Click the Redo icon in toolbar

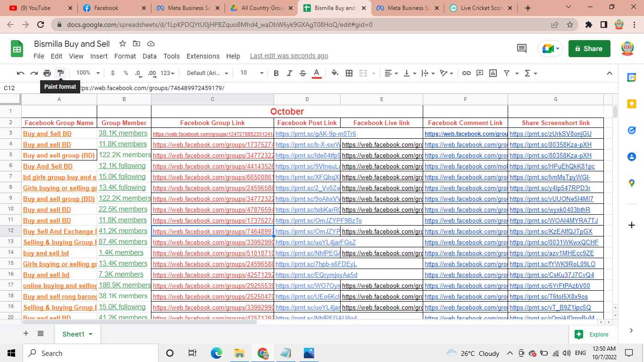tap(34, 73)
